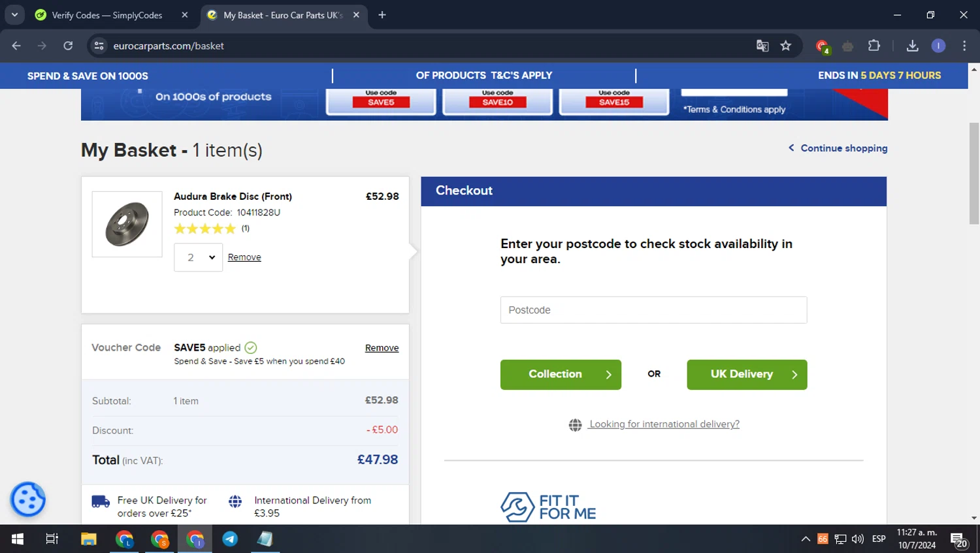Bookmark this page with the star icon
980x553 pixels.
point(786,46)
